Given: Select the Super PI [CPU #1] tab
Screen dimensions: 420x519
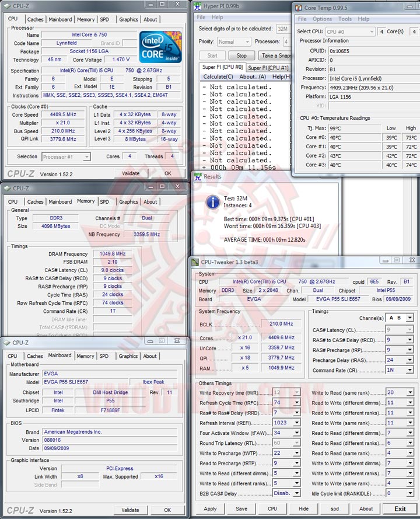Looking at the screenshot, I should pos(268,68).
